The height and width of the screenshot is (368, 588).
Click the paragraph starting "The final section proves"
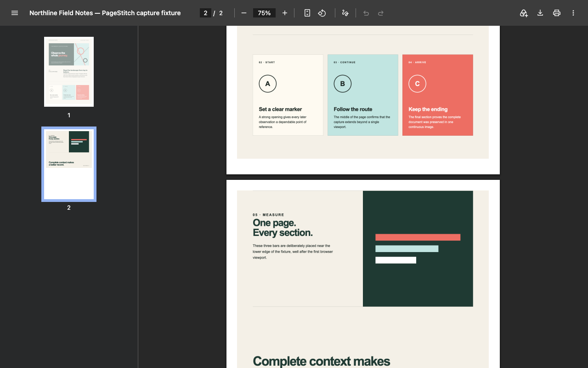pyautogui.click(x=435, y=122)
